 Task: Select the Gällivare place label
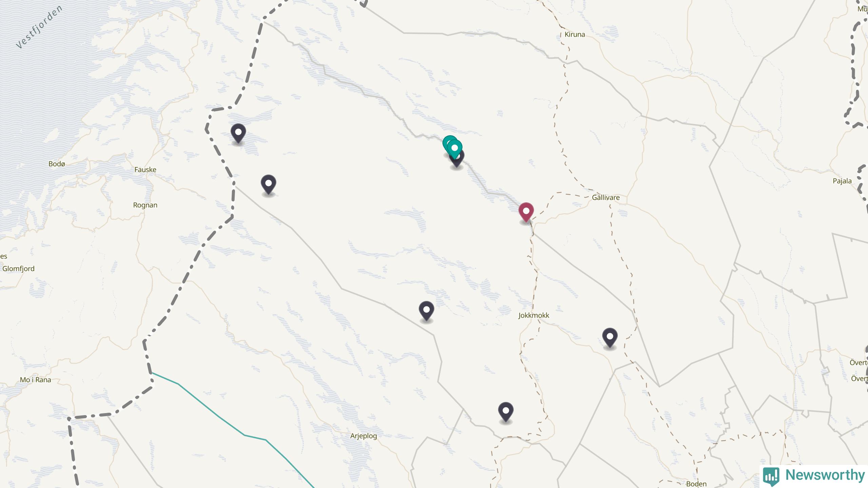606,198
